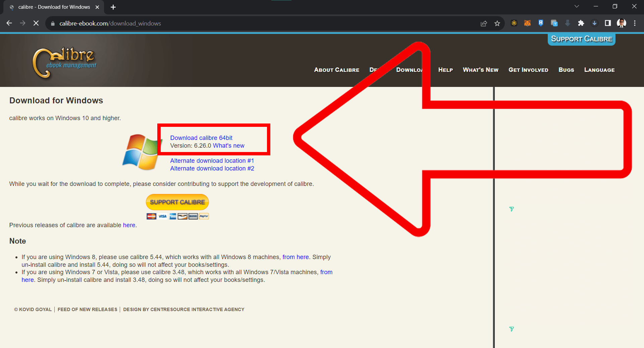Viewport: 644px width, 348px height.
Task: Bookmark this page with the star icon
Action: point(497,23)
